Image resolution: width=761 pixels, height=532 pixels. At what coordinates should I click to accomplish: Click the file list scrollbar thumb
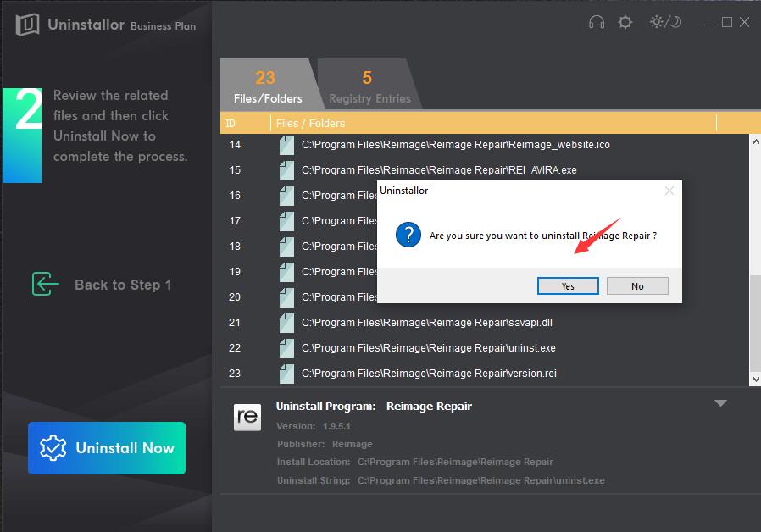tap(756, 323)
